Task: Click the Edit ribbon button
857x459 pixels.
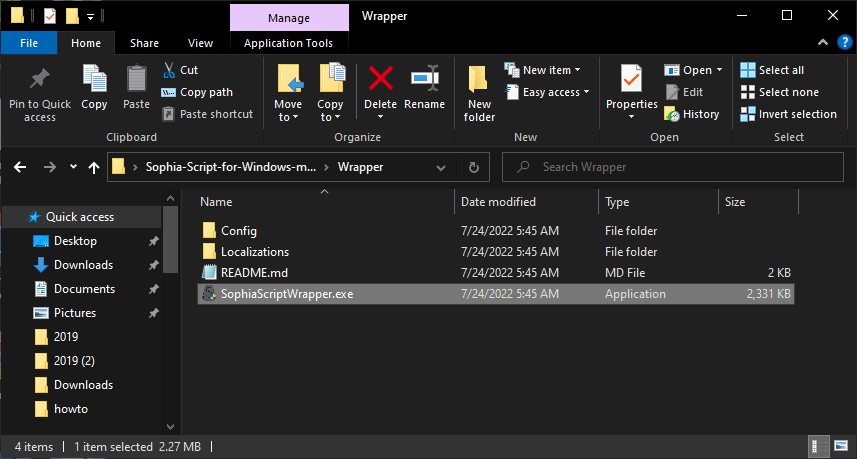Action: click(x=684, y=92)
